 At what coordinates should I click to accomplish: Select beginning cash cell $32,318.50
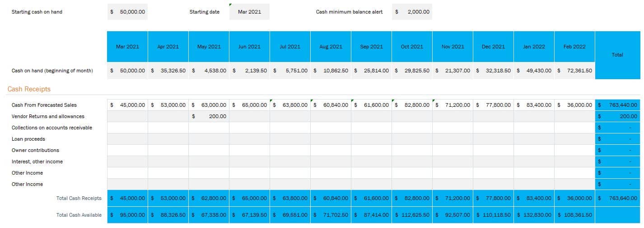(x=493, y=71)
